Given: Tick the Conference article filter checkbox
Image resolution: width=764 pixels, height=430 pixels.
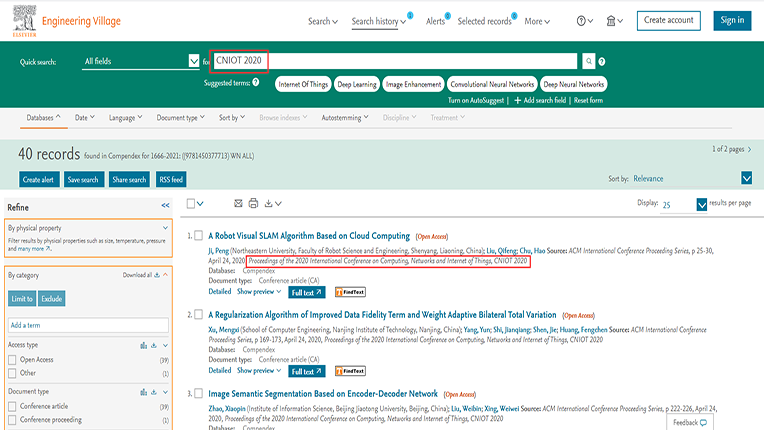Looking at the screenshot, I should [x=12, y=406].
